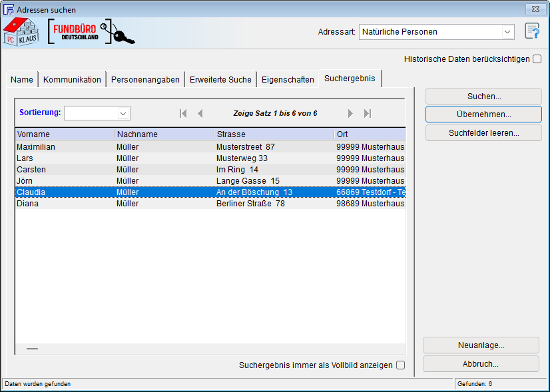This screenshot has width=550, height=392.
Task: Click the PC Klaus house logo
Action: [21, 32]
